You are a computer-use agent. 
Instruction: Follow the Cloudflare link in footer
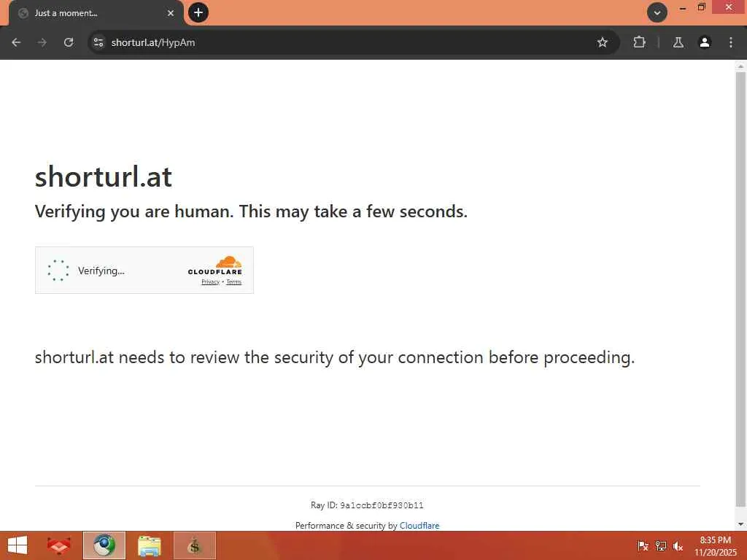(x=419, y=525)
